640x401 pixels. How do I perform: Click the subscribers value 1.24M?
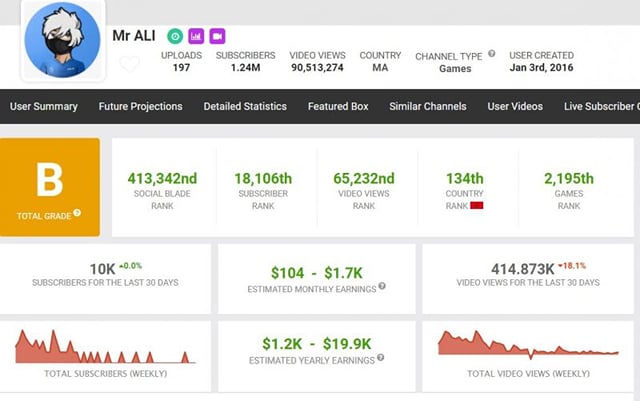click(x=245, y=68)
